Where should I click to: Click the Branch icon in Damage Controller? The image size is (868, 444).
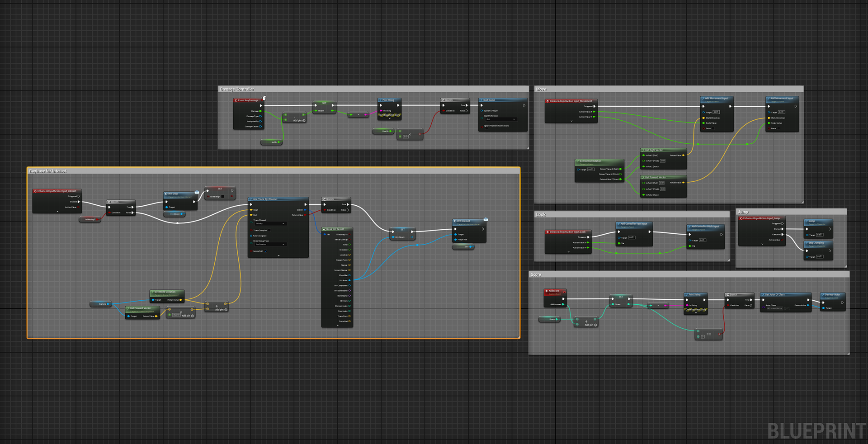[443, 100]
